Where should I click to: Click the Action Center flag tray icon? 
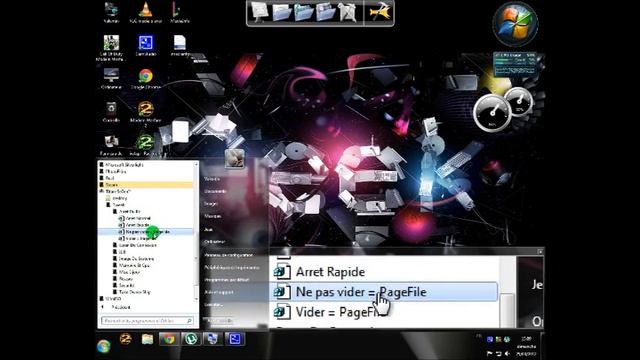click(x=490, y=354)
